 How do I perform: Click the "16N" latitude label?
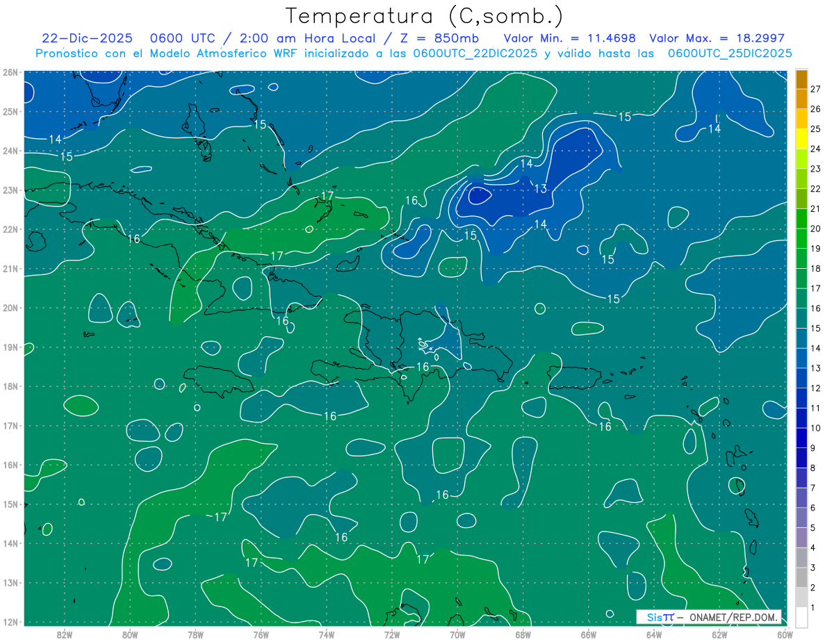(x=10, y=465)
